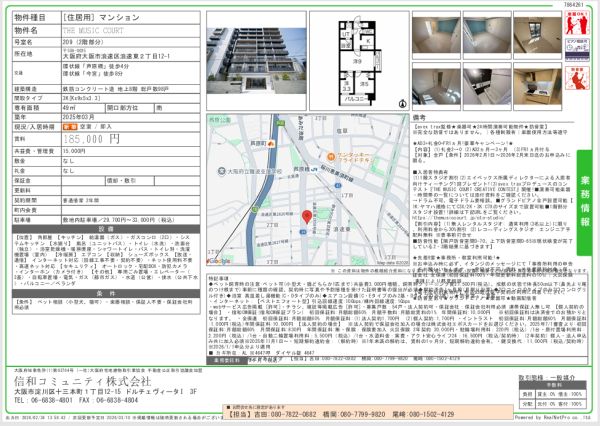Click the 49㎡ floor area value
The height and width of the screenshot is (426, 600).
[70, 108]
